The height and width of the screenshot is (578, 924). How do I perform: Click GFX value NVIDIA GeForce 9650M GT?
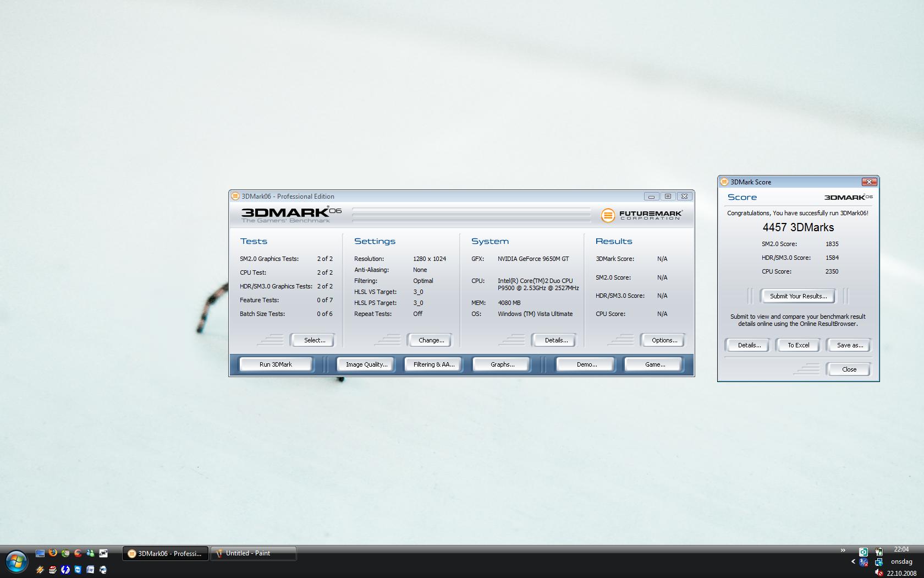533,259
